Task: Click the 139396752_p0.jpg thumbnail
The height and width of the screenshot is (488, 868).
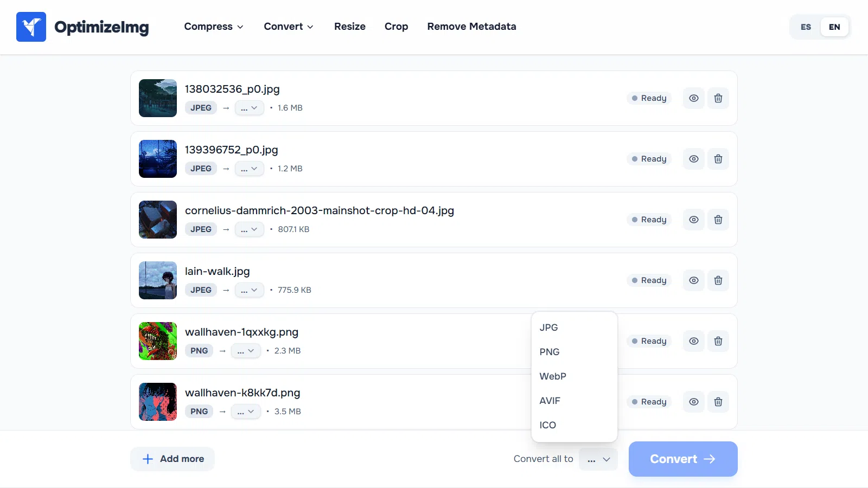Action: click(x=158, y=159)
